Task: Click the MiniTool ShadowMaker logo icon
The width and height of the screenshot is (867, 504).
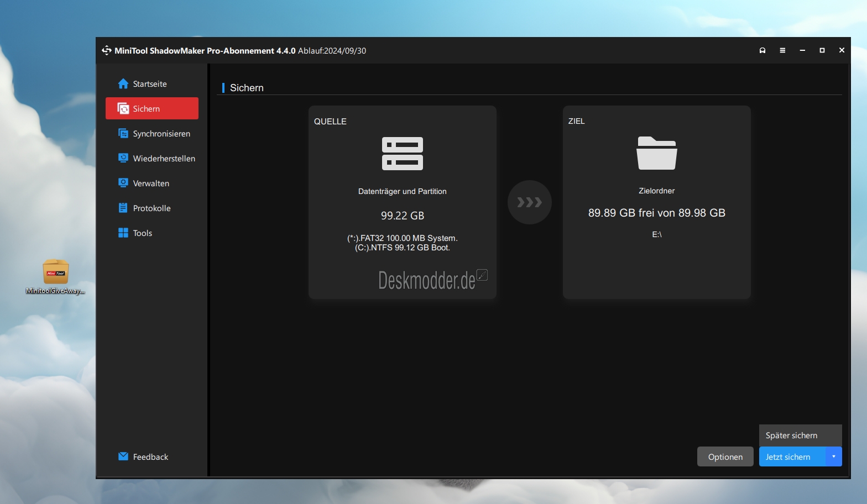Action: (107, 50)
